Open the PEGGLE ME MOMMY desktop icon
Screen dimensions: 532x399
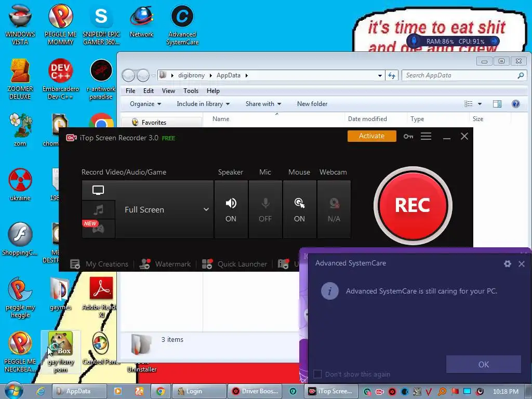60,24
